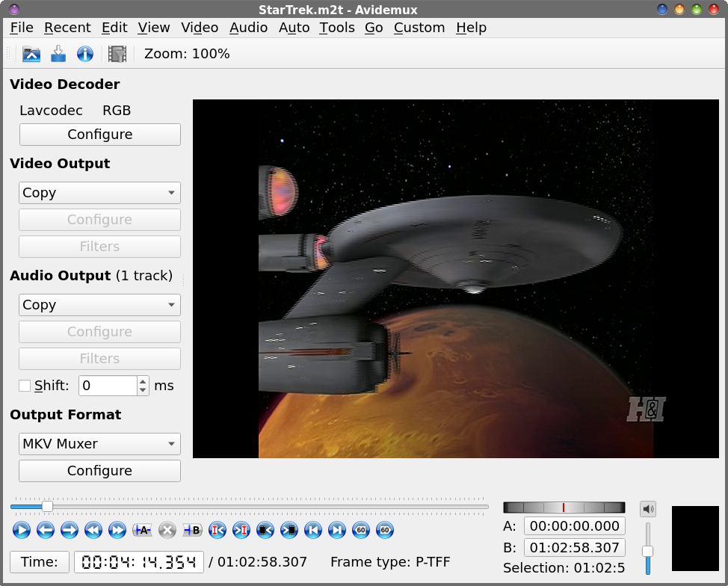728x586 pixels.
Task: Click the rewind double-left-arrow icon
Action: coord(93,530)
